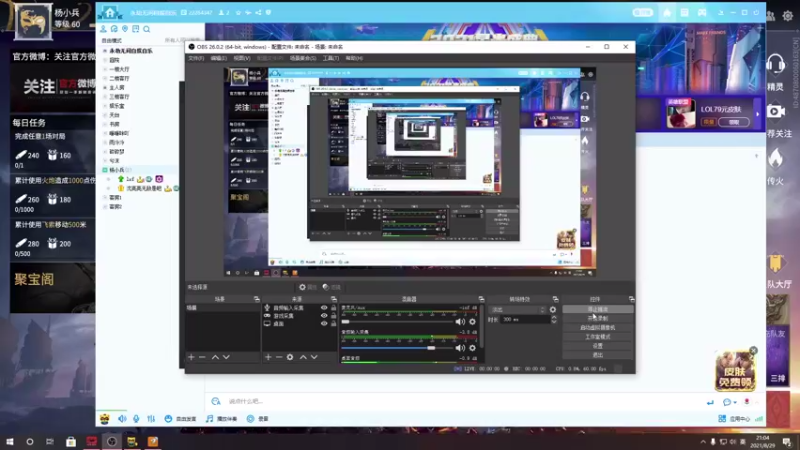This screenshot has height=450, width=800.
Task: Open the Windows Start button
Action: click(x=10, y=441)
